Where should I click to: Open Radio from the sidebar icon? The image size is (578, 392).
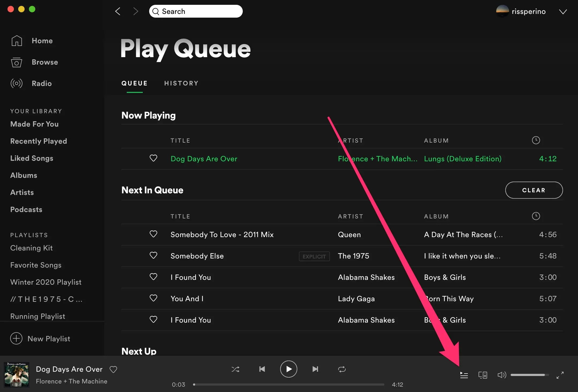[17, 83]
